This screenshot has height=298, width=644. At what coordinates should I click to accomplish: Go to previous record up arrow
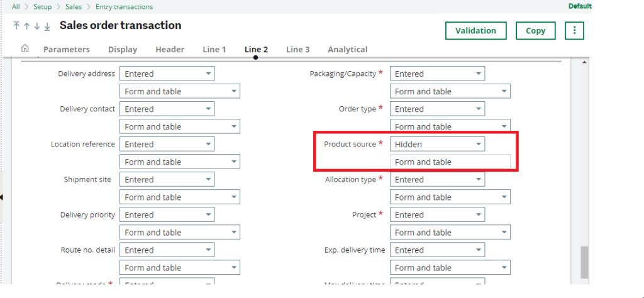[26, 26]
